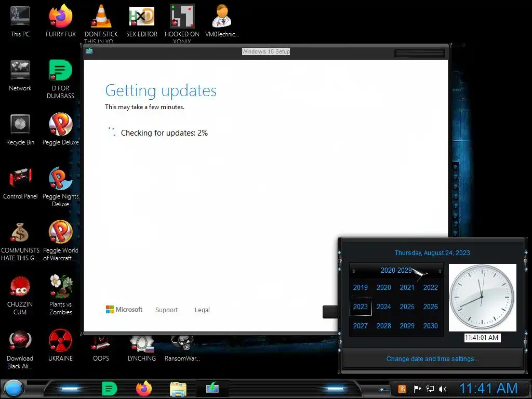The image size is (532, 399).
Task: Launch Plants vs Zombies
Action: click(60, 295)
